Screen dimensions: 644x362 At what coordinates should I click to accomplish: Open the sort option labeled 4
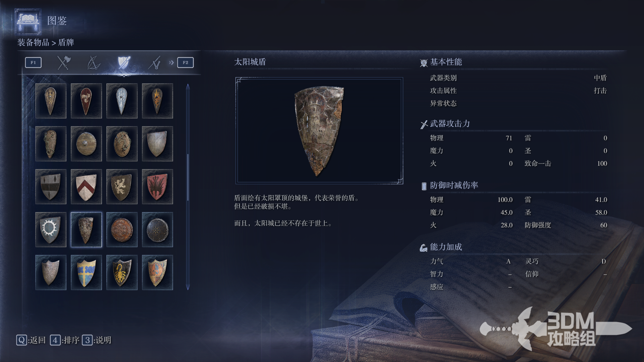(x=65, y=340)
